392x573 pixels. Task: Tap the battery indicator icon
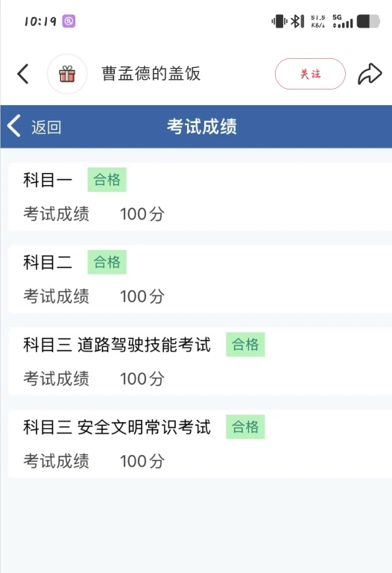click(x=368, y=21)
